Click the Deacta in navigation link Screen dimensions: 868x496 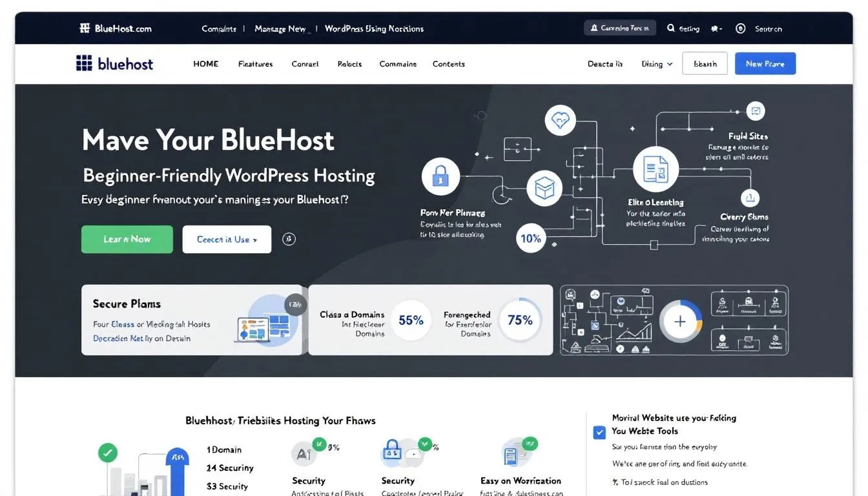pos(605,64)
